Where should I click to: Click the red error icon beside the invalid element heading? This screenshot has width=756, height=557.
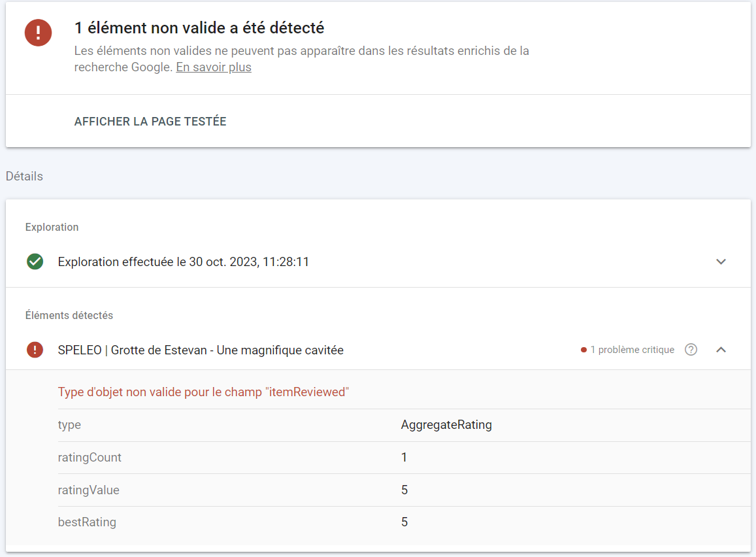38,33
